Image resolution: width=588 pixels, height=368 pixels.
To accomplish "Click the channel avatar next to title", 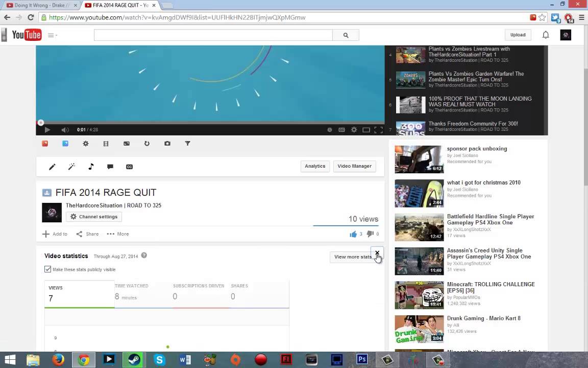I will (52, 213).
